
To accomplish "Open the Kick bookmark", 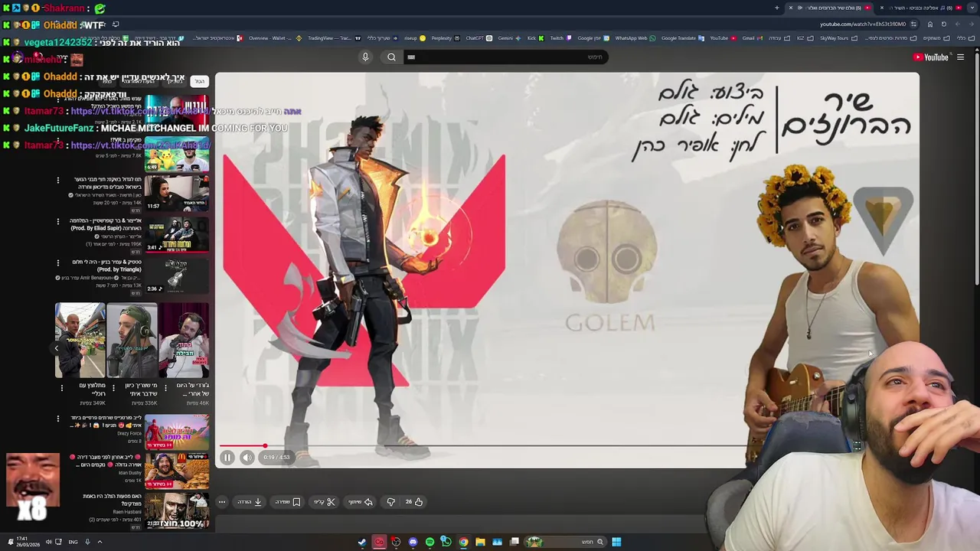I will click(x=534, y=38).
